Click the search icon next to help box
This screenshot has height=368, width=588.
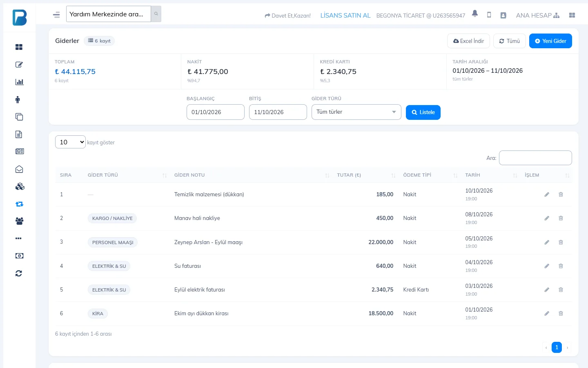click(x=156, y=14)
